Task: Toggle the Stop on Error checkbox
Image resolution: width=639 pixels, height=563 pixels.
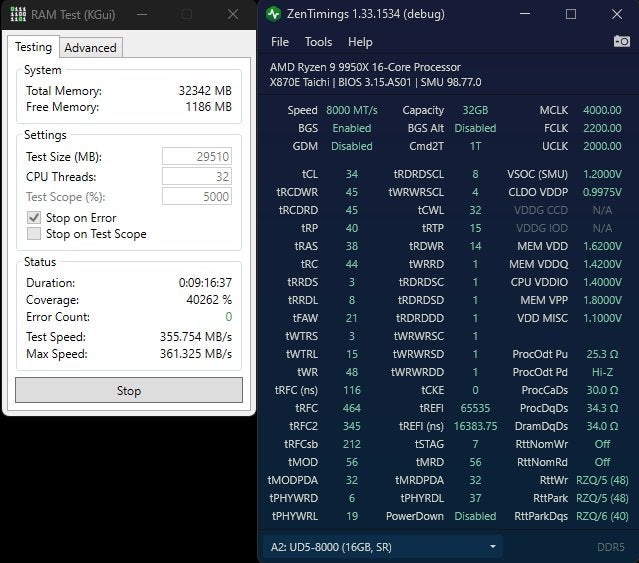Action: pos(34,218)
